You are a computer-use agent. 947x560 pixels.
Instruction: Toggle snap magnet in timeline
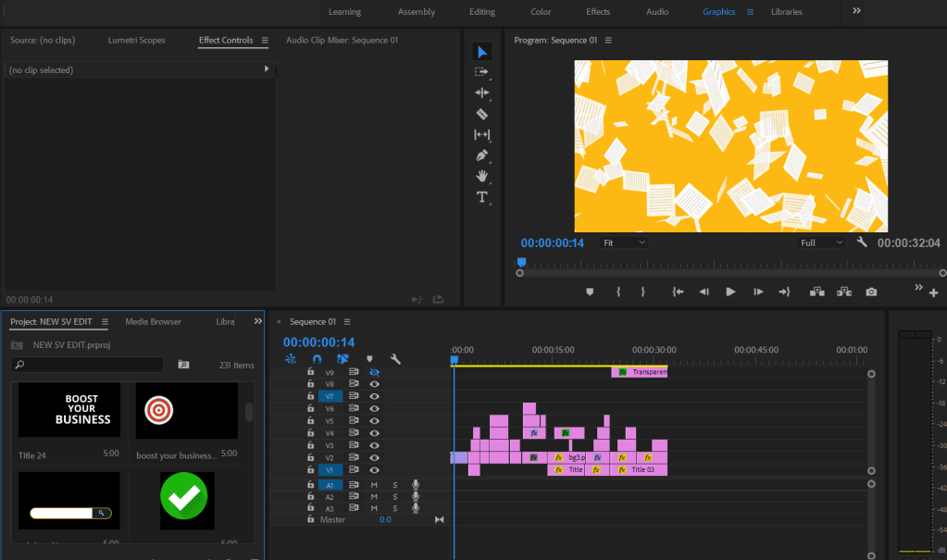[x=317, y=359]
